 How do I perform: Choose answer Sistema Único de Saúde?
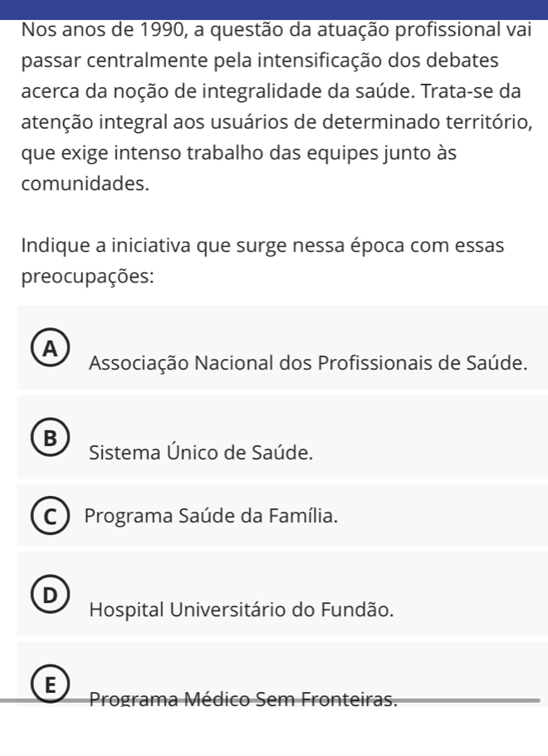(x=201, y=453)
